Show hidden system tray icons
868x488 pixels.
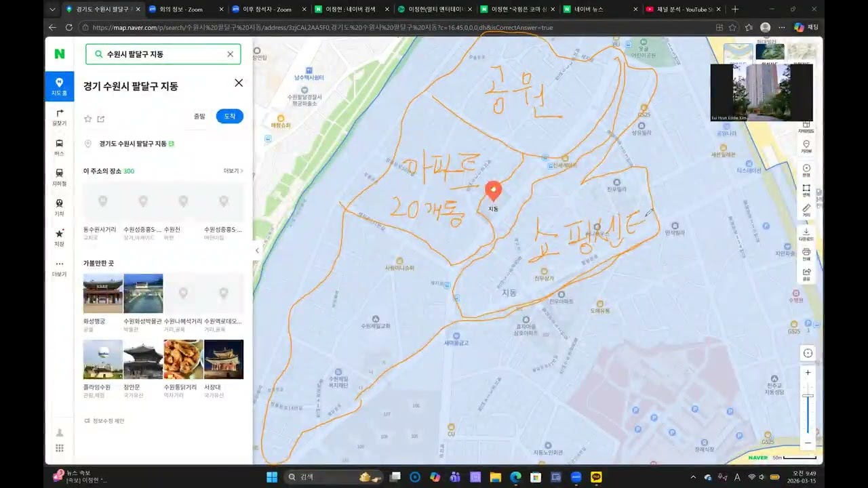pos(693,476)
